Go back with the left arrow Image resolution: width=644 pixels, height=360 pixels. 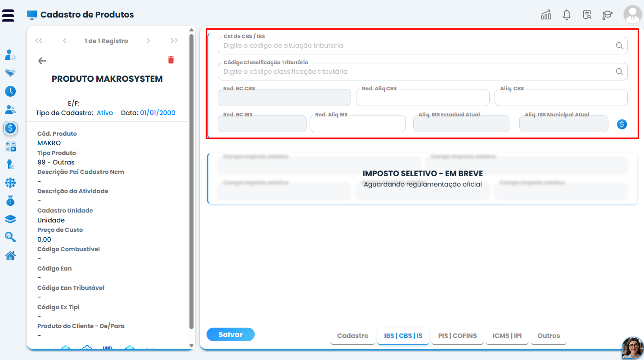pos(42,61)
